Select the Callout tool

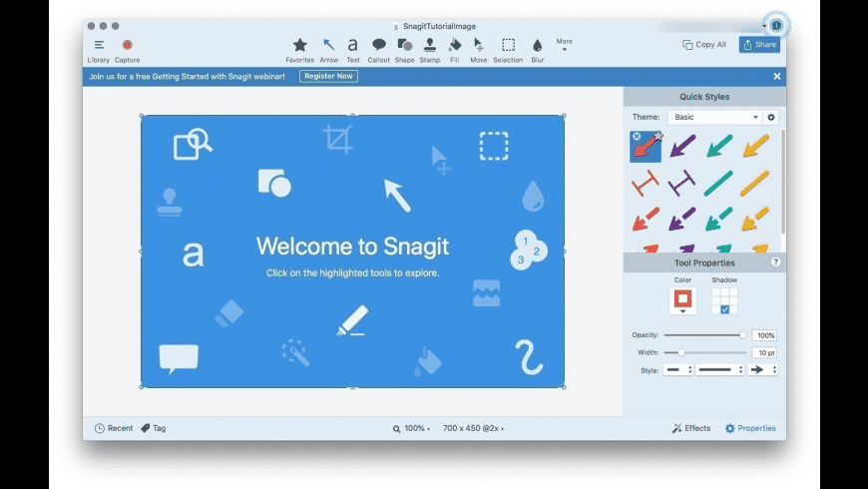pos(379,50)
